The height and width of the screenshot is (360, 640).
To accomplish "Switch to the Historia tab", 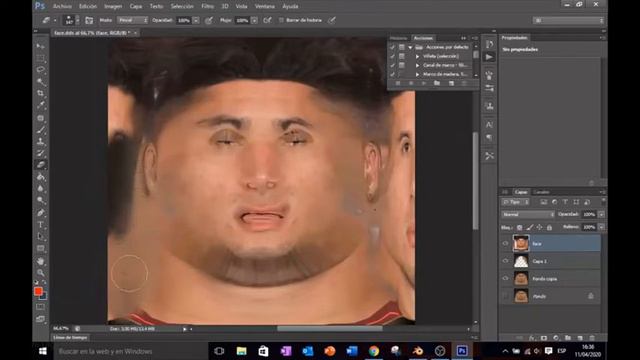I will pyautogui.click(x=398, y=38).
